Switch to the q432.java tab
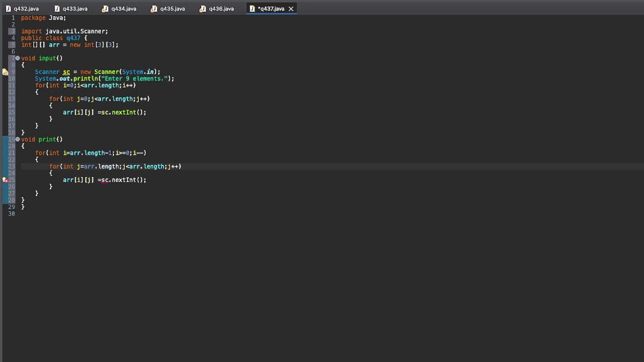Viewport: 644px width, 362px height. pos(22,9)
